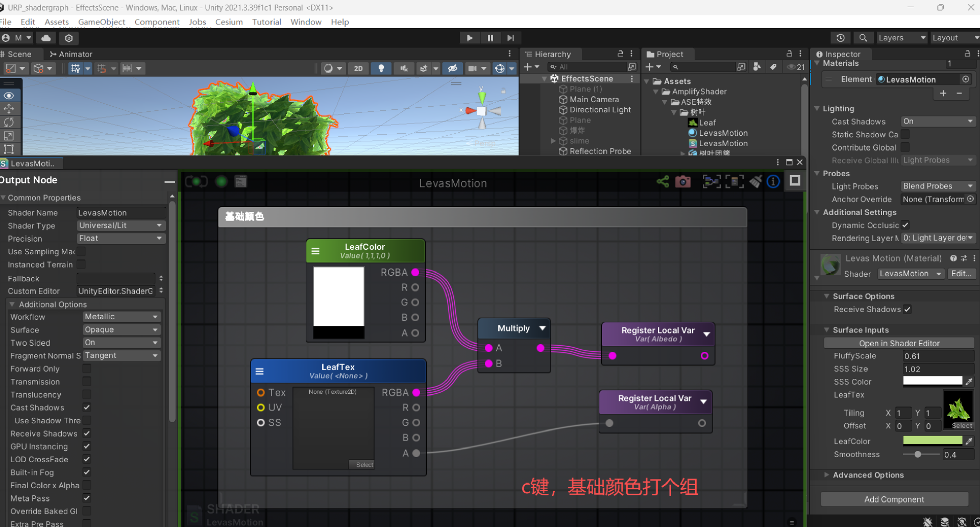
Task: Click SSS Color white swatch
Action: [x=932, y=381]
